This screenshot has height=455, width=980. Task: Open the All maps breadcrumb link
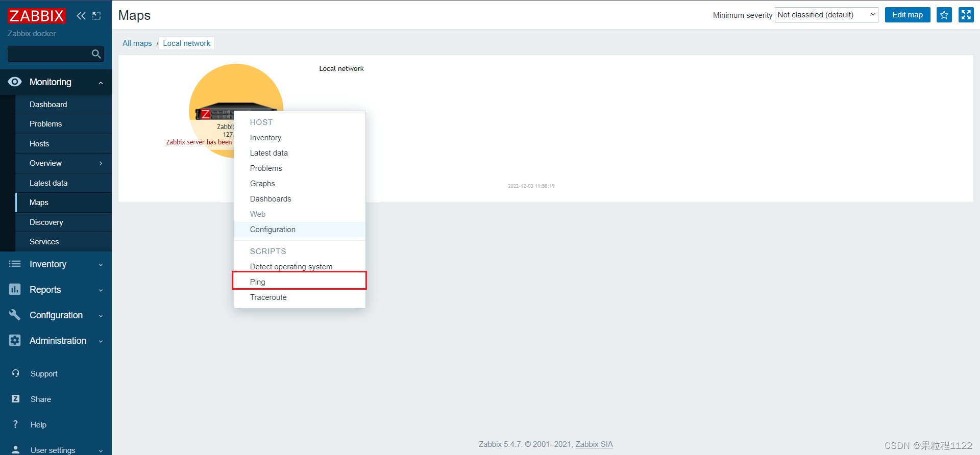pyautogui.click(x=137, y=43)
